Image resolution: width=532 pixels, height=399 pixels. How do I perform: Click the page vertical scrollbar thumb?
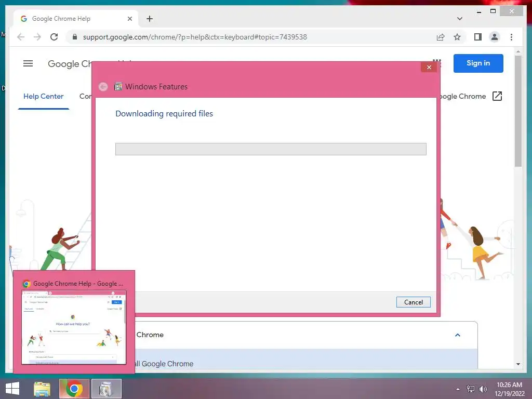(x=518, y=111)
